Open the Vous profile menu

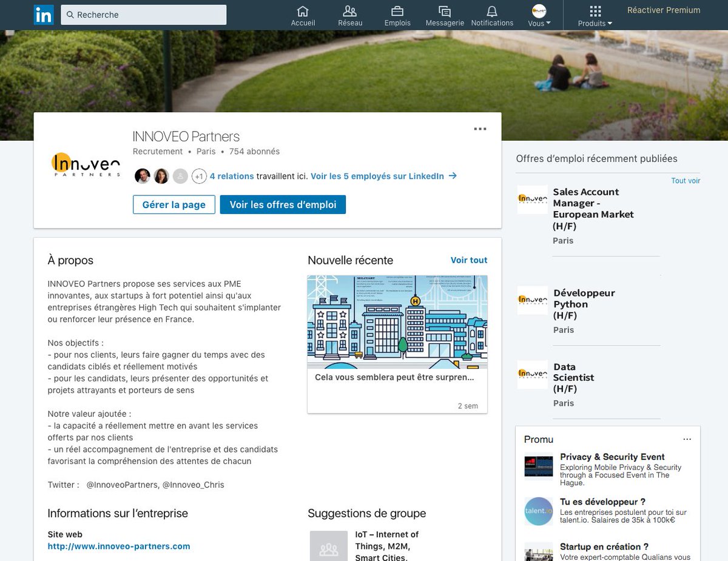pos(539,16)
